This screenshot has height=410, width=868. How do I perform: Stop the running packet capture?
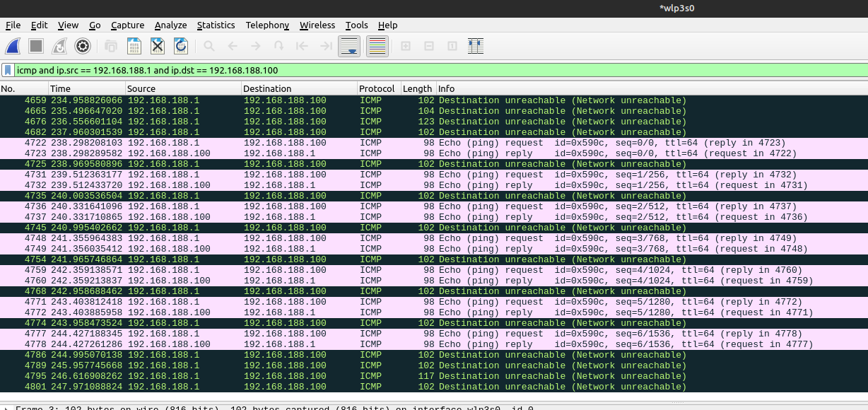pos(36,47)
